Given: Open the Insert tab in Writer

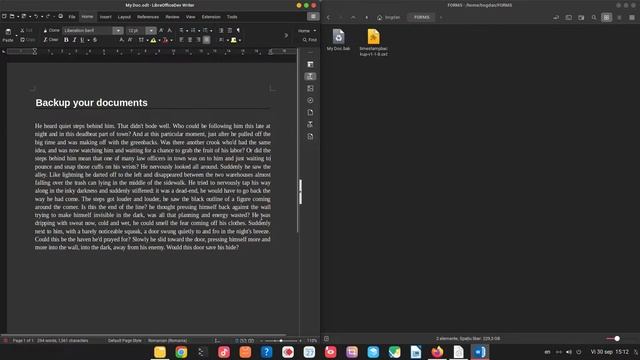Looking at the screenshot, I should click(x=105, y=17).
